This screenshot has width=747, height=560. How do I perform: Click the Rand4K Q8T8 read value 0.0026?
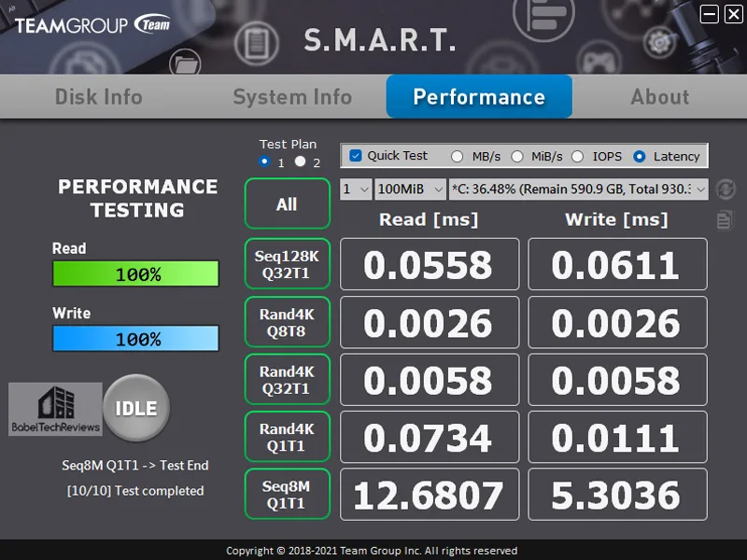pyautogui.click(x=430, y=322)
